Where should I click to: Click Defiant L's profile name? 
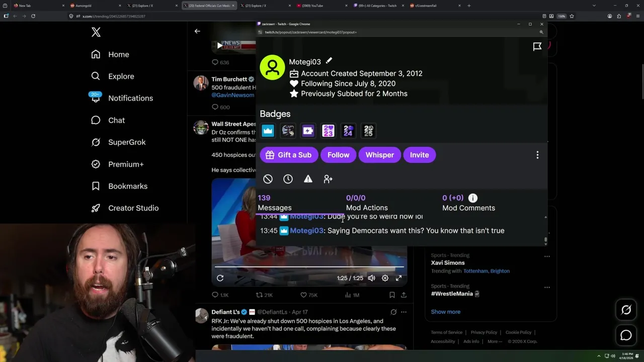[225, 312]
